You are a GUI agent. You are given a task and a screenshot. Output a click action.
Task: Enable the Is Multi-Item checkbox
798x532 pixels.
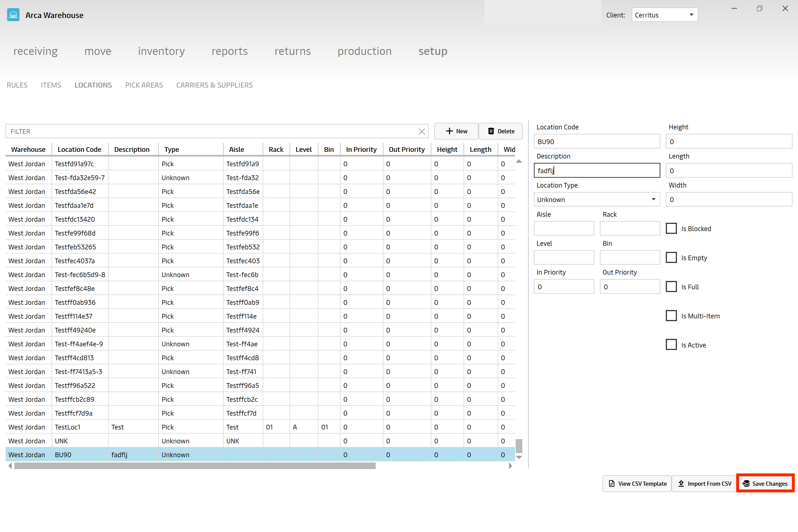tap(671, 316)
